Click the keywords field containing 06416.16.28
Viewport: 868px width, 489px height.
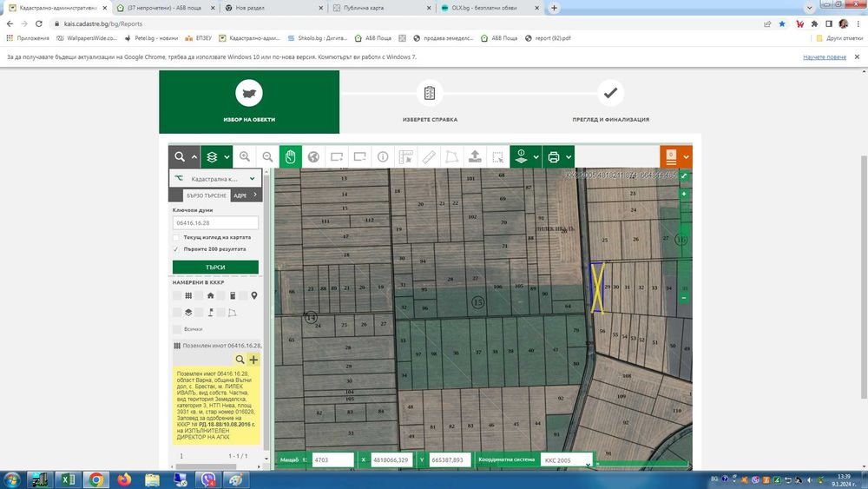point(215,222)
